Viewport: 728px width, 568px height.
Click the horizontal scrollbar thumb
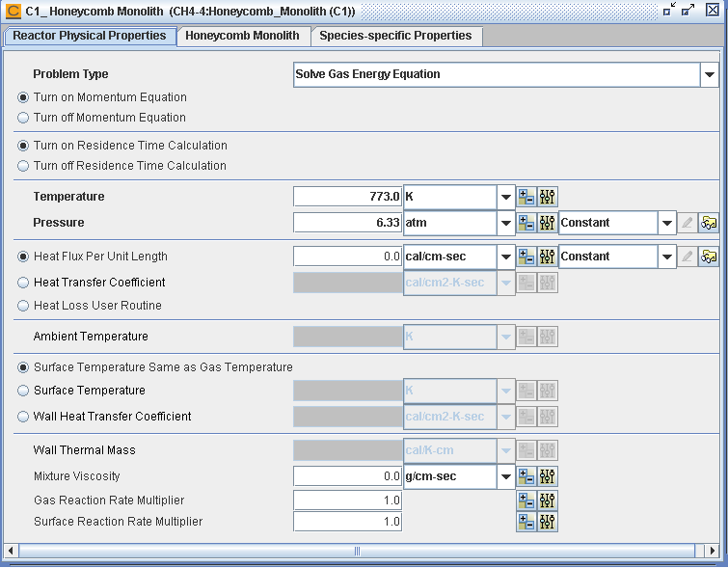point(357,551)
